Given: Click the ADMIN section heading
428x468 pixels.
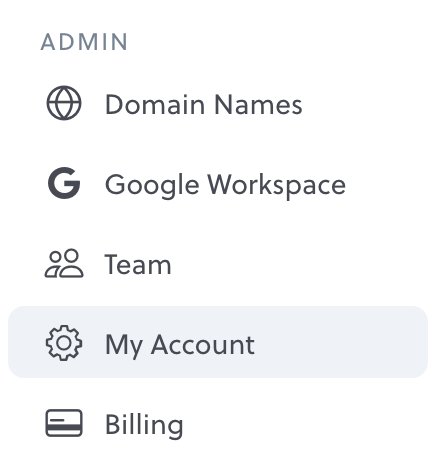Looking at the screenshot, I should 84,42.
